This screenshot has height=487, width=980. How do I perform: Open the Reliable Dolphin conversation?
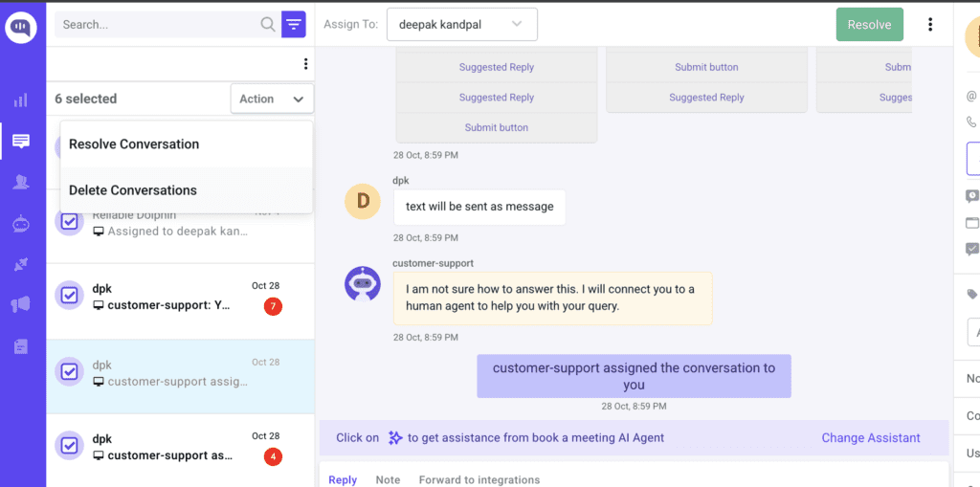(x=181, y=227)
